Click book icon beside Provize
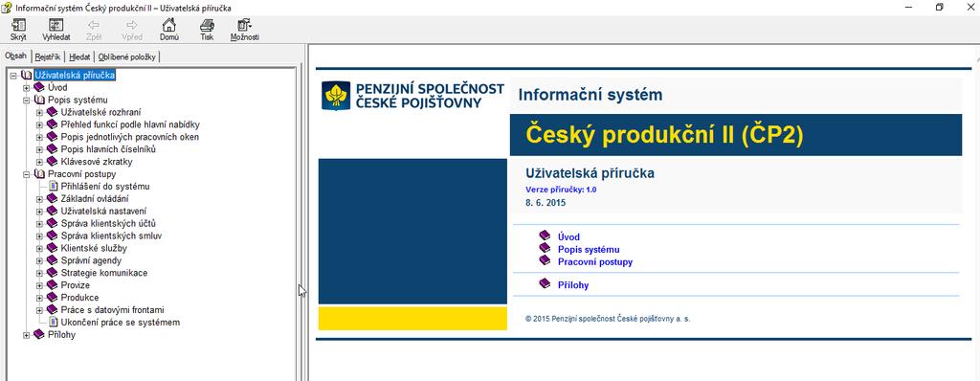Screen dimensions: 980x381 pyautogui.click(x=52, y=285)
